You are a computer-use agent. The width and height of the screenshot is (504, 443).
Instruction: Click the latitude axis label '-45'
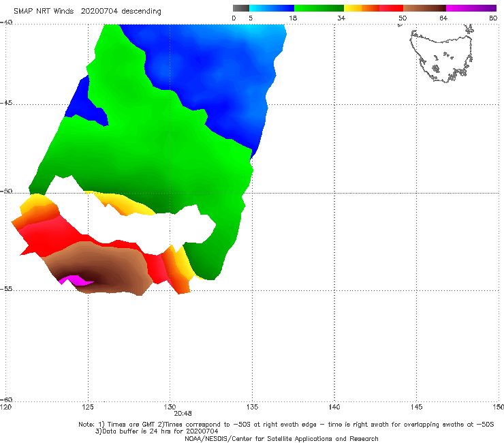6,104
